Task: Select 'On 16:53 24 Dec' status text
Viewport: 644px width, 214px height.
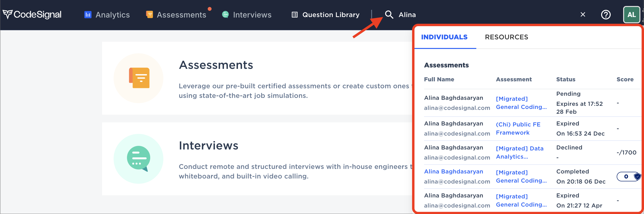Action: coord(580,133)
